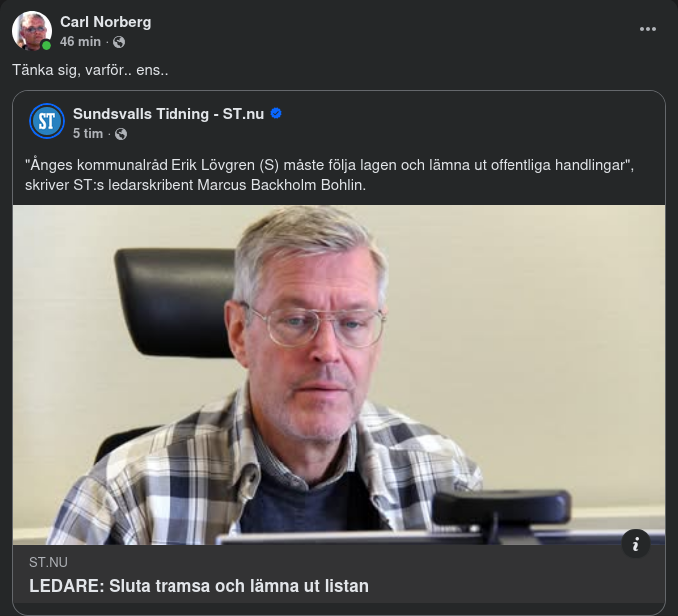Viewport: 678px width, 616px height.
Task: Click the round ST logo avatar
Action: (x=46, y=121)
